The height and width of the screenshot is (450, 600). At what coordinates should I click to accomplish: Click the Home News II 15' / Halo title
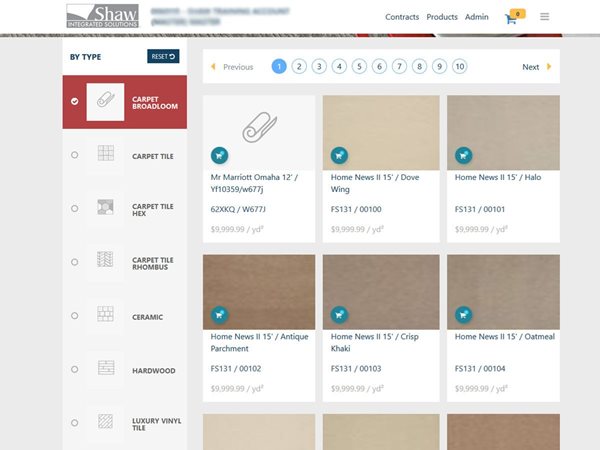click(498, 177)
